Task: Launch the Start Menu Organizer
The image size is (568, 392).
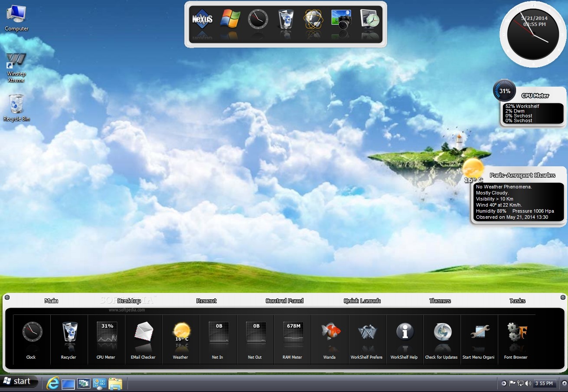Action: coord(480,340)
